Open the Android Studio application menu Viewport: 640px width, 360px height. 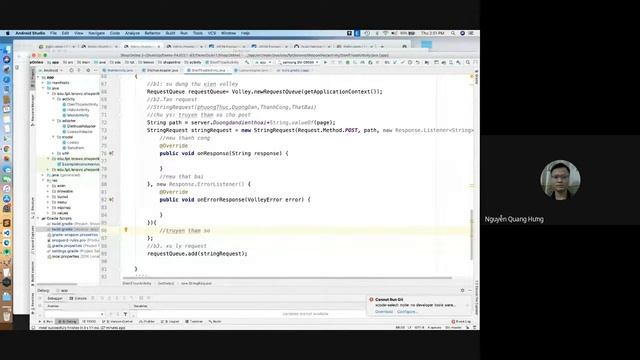click(x=30, y=33)
